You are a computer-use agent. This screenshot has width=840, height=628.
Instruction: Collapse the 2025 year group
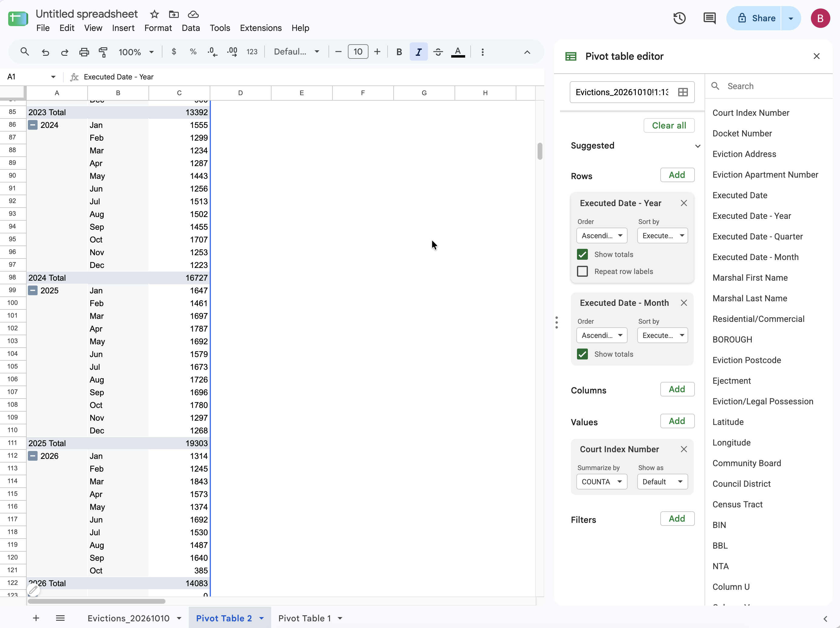point(33,291)
